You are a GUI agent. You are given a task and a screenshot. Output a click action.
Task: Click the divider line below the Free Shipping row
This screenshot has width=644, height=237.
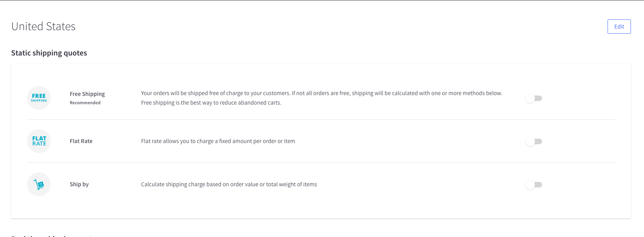321,119
